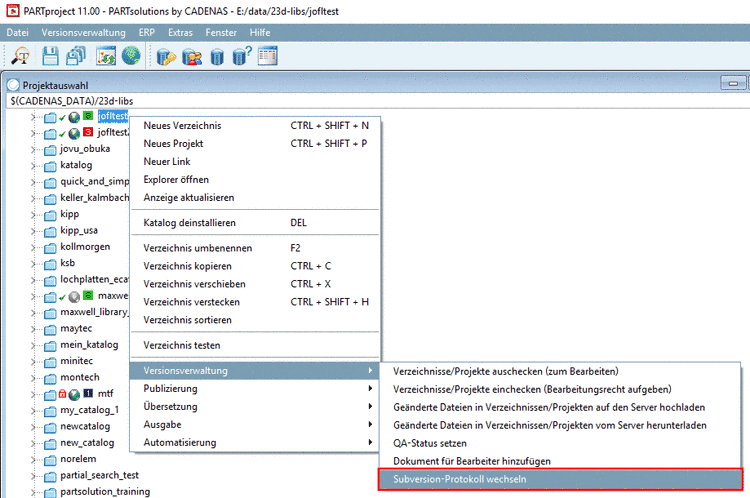Screen dimensions: 750x498
Task: Click the database with question mark icon
Action: [242, 56]
